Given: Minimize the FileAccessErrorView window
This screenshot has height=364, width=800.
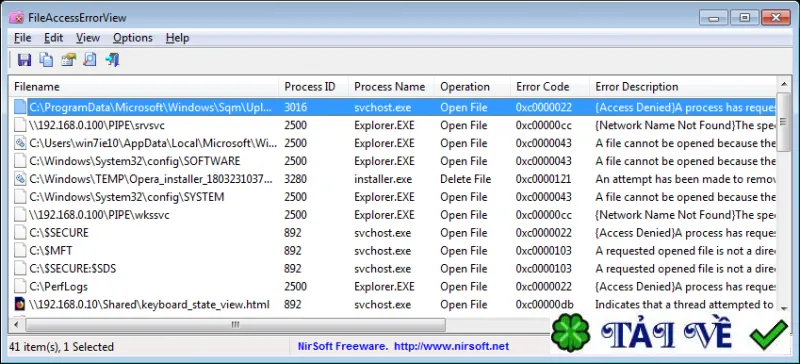Looking at the screenshot, I should pyautogui.click(x=713, y=18).
